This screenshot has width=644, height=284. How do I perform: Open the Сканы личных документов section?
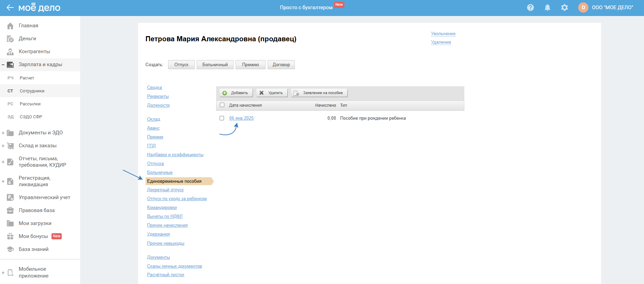click(175, 266)
